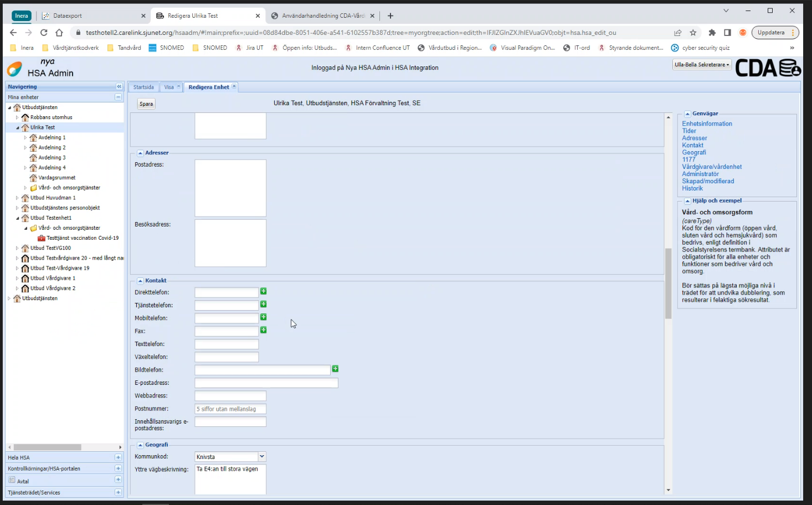Image resolution: width=812 pixels, height=505 pixels.
Task: Click into the E-postadress input field
Action: coord(266,383)
